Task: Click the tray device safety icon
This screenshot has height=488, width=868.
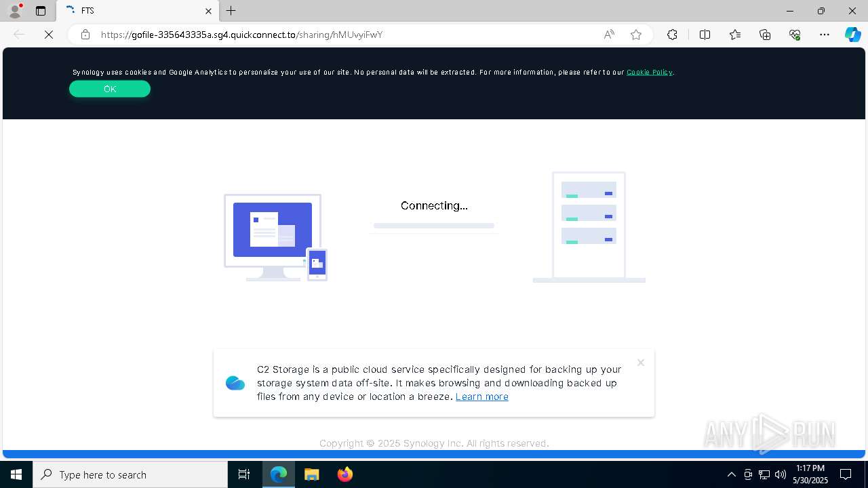Action: click(x=748, y=474)
